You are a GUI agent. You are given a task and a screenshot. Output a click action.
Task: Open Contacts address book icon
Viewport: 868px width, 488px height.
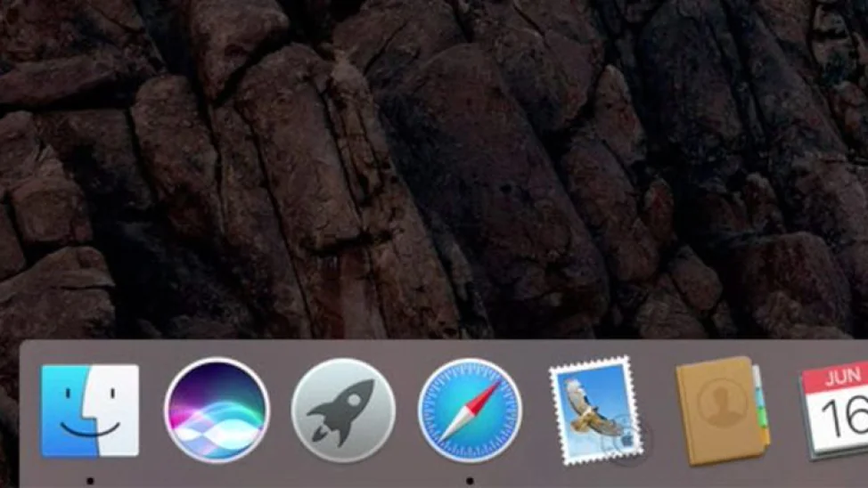coord(723,410)
